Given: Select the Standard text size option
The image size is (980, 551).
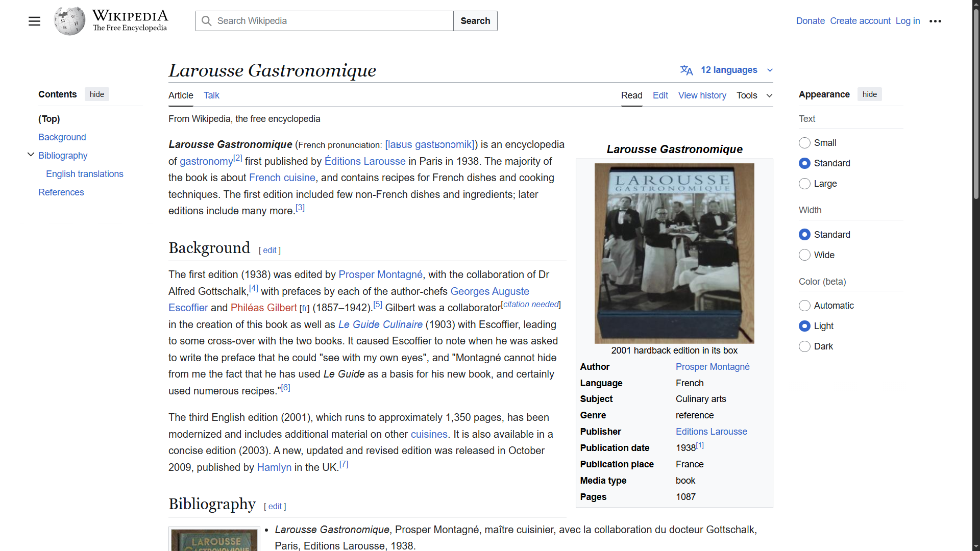Looking at the screenshot, I should point(804,163).
